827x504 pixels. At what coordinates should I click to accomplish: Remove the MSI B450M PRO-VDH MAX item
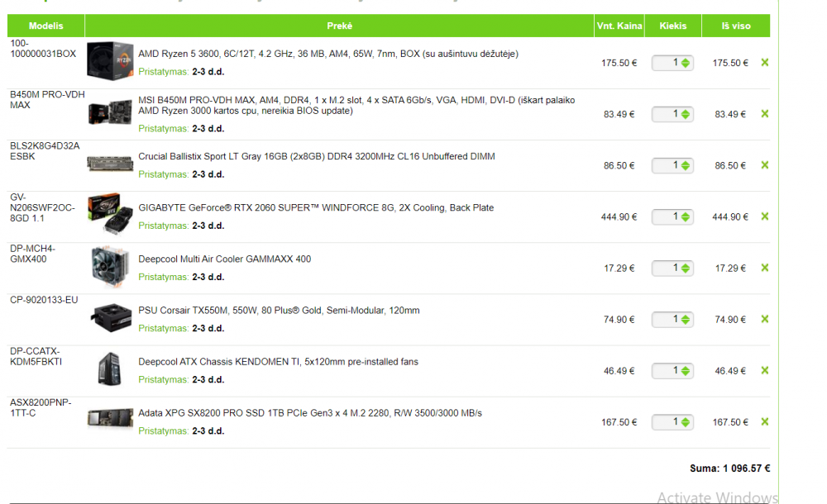point(764,113)
